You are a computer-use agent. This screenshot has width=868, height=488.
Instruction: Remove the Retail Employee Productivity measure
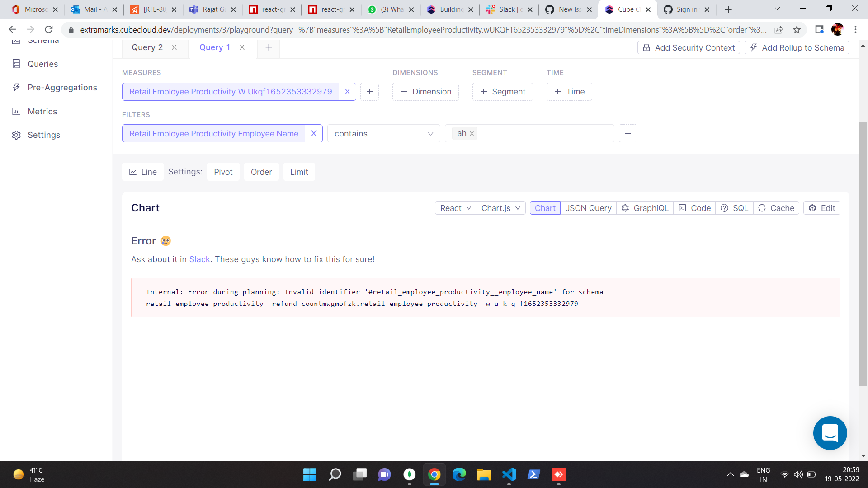pos(347,92)
